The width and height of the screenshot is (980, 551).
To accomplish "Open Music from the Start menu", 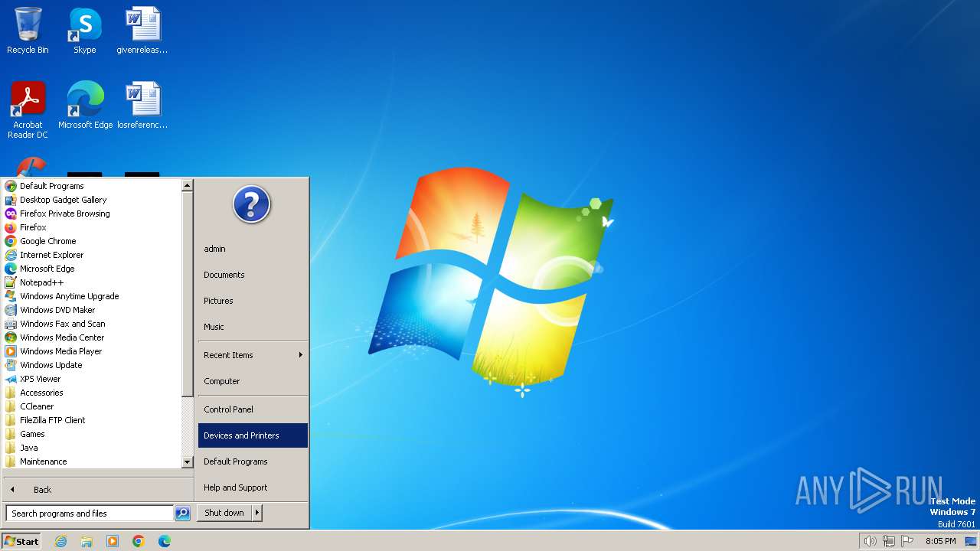I will pos(253,327).
